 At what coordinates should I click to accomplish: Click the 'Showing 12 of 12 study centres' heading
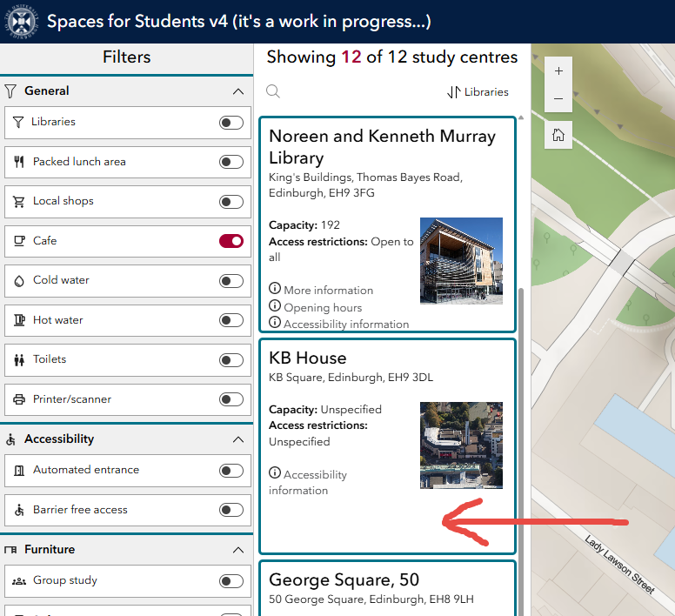pos(391,57)
